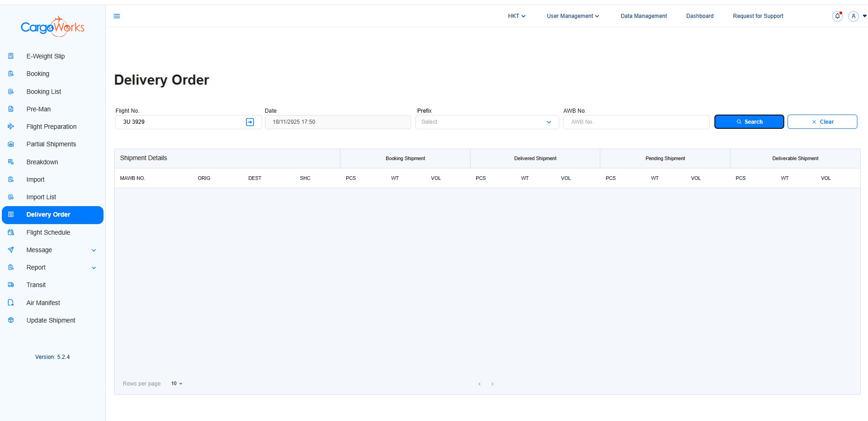
Task: Open Data Management from top menu
Action: (x=644, y=16)
